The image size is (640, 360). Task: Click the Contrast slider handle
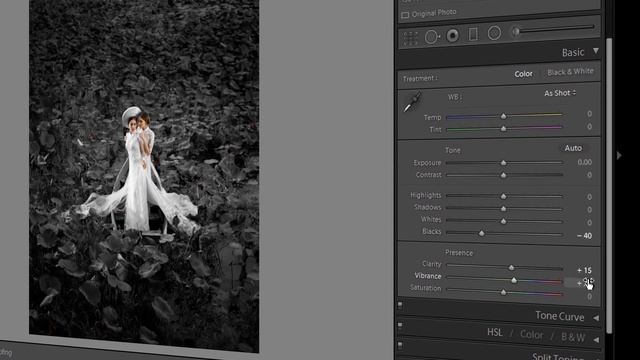click(x=503, y=175)
